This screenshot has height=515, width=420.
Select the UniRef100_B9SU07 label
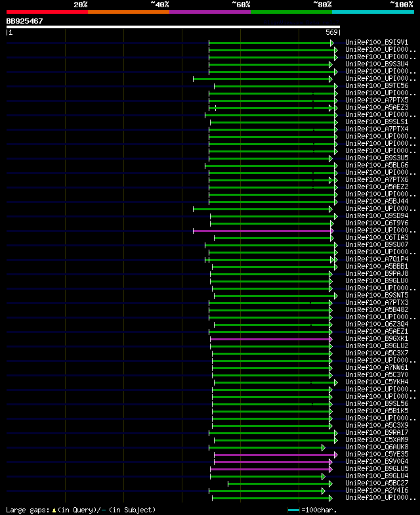(377, 244)
